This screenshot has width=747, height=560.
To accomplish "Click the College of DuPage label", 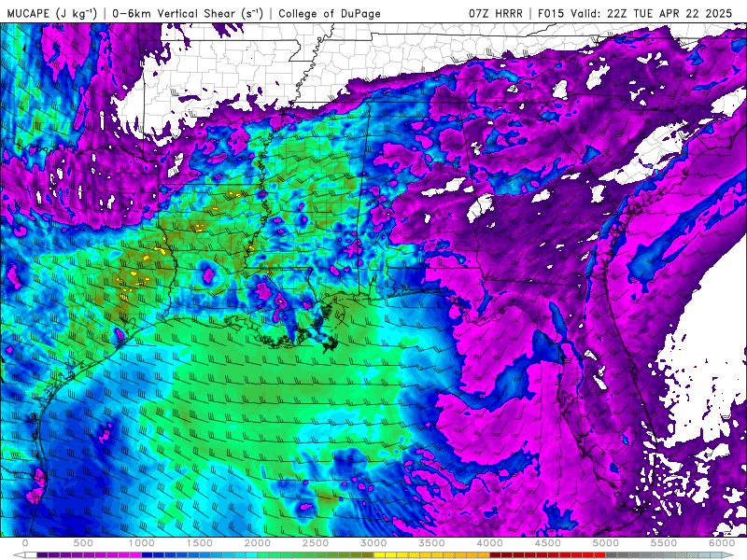I will [330, 13].
